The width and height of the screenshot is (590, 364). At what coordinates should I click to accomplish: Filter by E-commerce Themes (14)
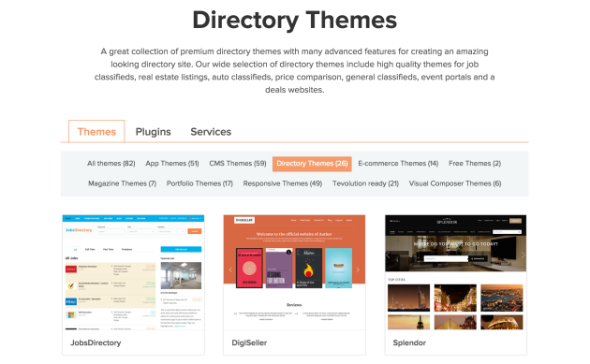398,164
